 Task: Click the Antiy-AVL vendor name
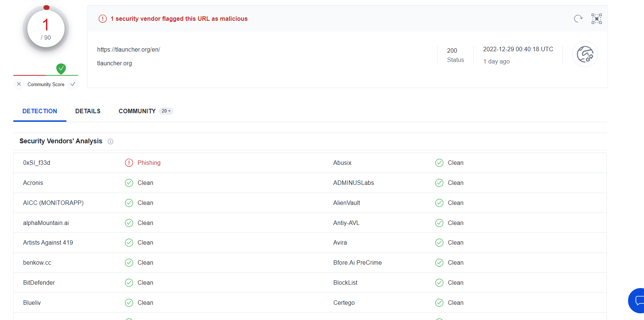point(346,223)
